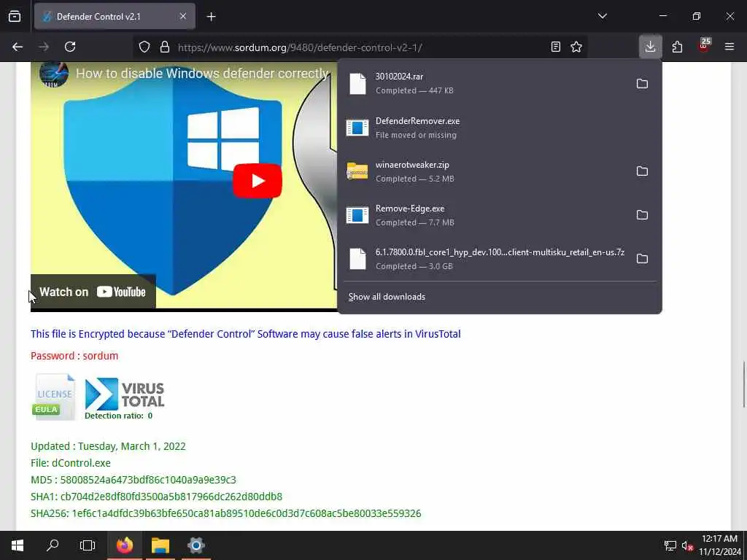Image resolution: width=747 pixels, height=560 pixels.
Task: Click the SHA1 hash line
Action: 156,497
